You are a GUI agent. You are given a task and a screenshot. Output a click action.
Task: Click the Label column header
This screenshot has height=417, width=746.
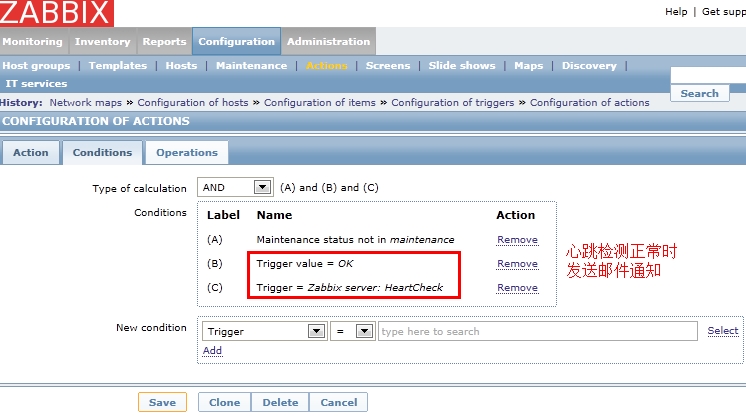(x=223, y=215)
